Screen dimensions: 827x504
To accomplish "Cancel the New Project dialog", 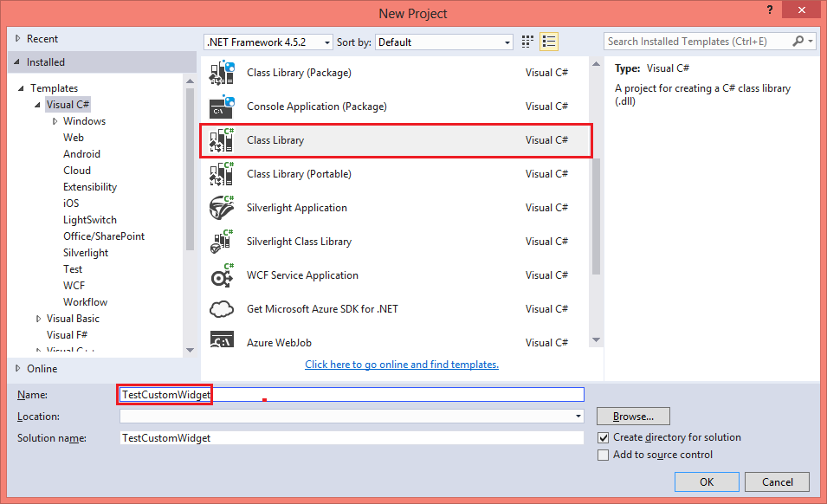I will coord(778,481).
